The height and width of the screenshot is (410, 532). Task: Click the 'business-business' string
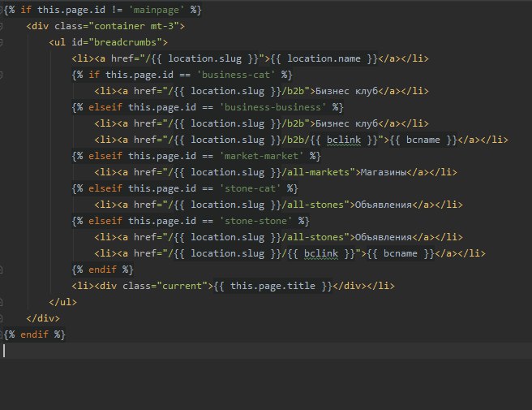(x=272, y=107)
